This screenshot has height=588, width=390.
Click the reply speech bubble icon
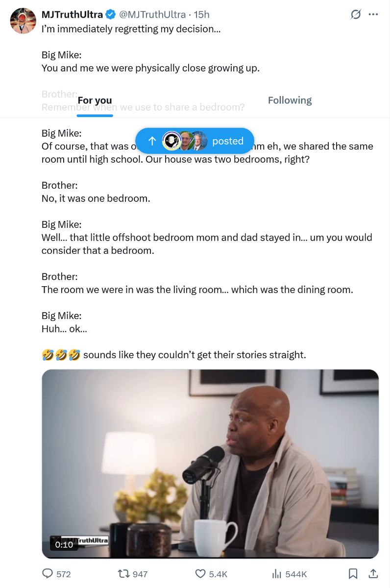click(48, 573)
